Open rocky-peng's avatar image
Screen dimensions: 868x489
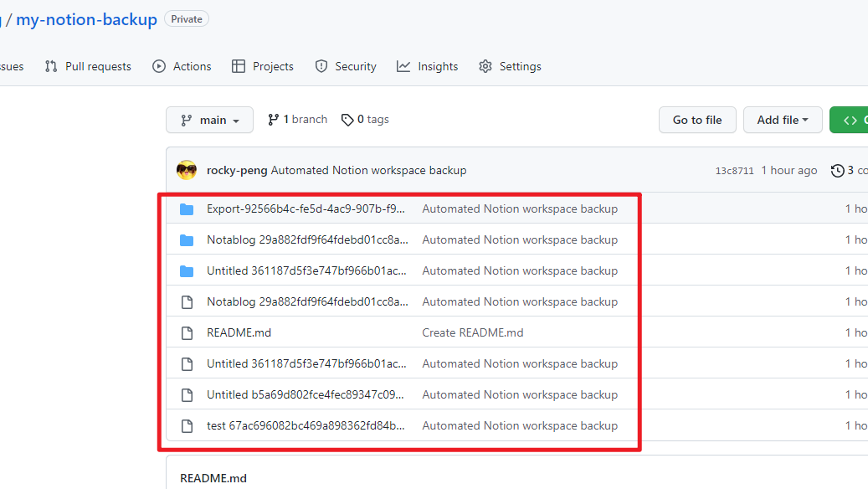187,170
